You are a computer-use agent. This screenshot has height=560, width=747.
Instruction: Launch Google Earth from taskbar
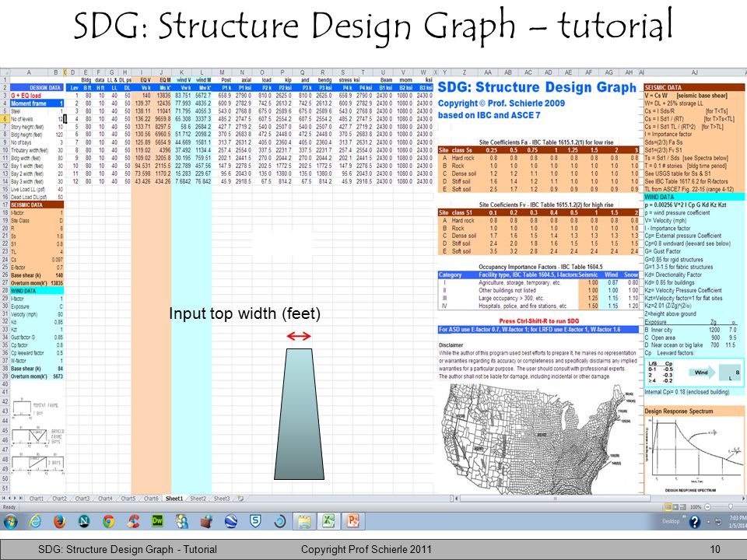(x=231, y=521)
